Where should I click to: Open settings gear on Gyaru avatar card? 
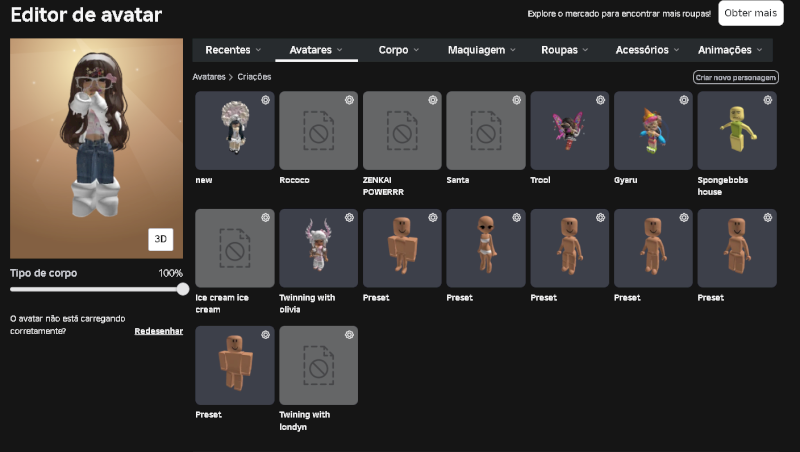pyautogui.click(x=684, y=100)
